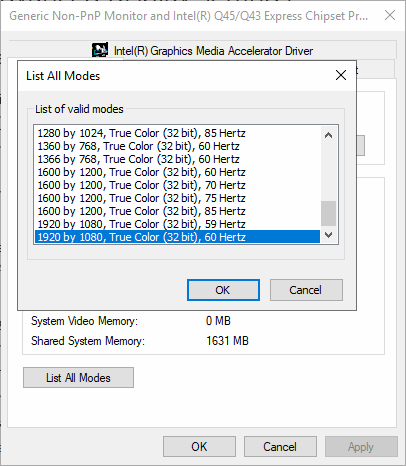Click the List All Modes button
Image resolution: width=406 pixels, height=466 pixels.
(x=78, y=378)
